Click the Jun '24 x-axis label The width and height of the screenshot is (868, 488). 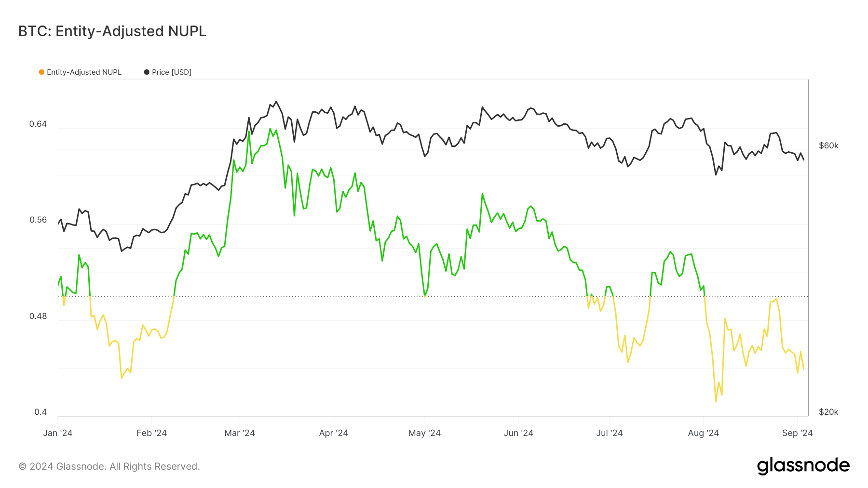pos(518,433)
